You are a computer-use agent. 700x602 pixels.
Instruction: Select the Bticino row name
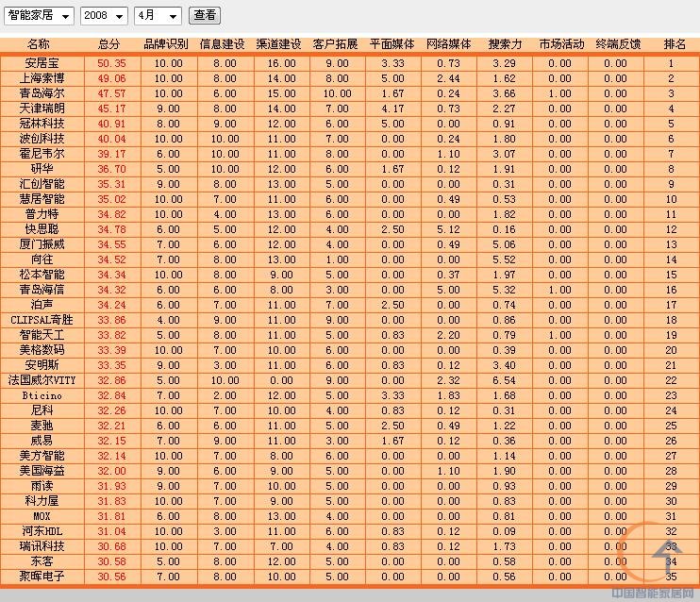(42, 395)
